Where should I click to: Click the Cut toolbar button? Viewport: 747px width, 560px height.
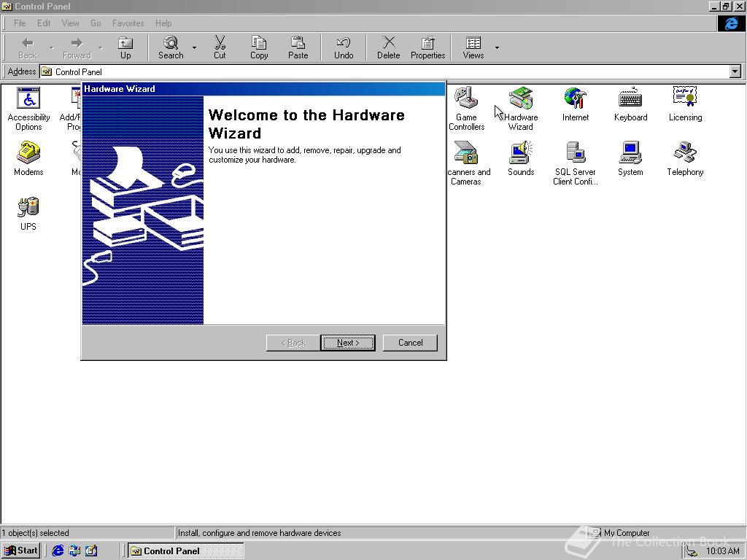(220, 47)
